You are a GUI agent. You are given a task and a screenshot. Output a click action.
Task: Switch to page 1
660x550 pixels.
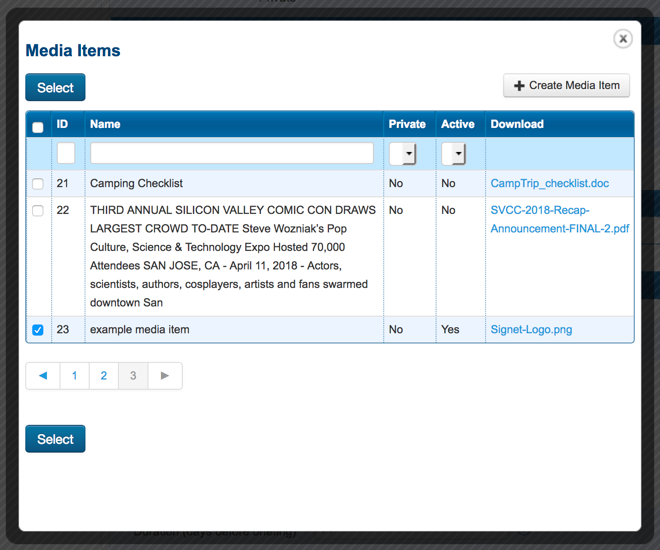[74, 376]
